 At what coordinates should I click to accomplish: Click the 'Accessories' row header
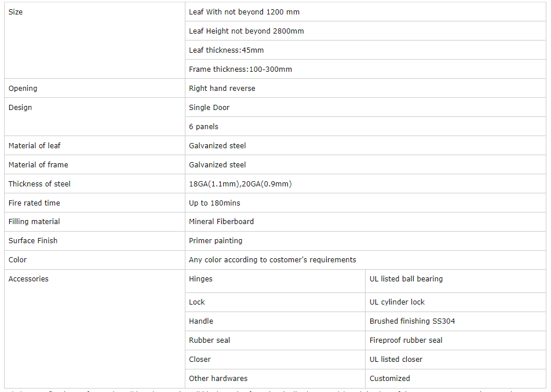(28, 279)
